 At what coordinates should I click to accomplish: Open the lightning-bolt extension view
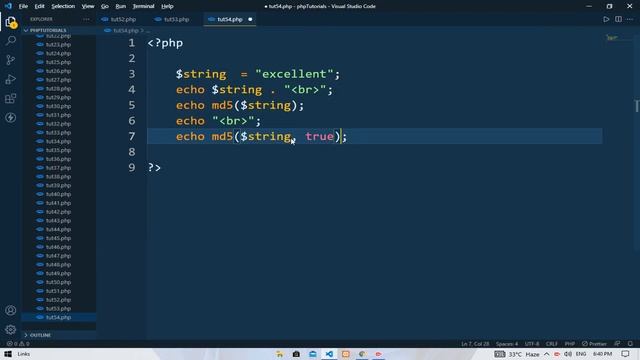point(11,118)
